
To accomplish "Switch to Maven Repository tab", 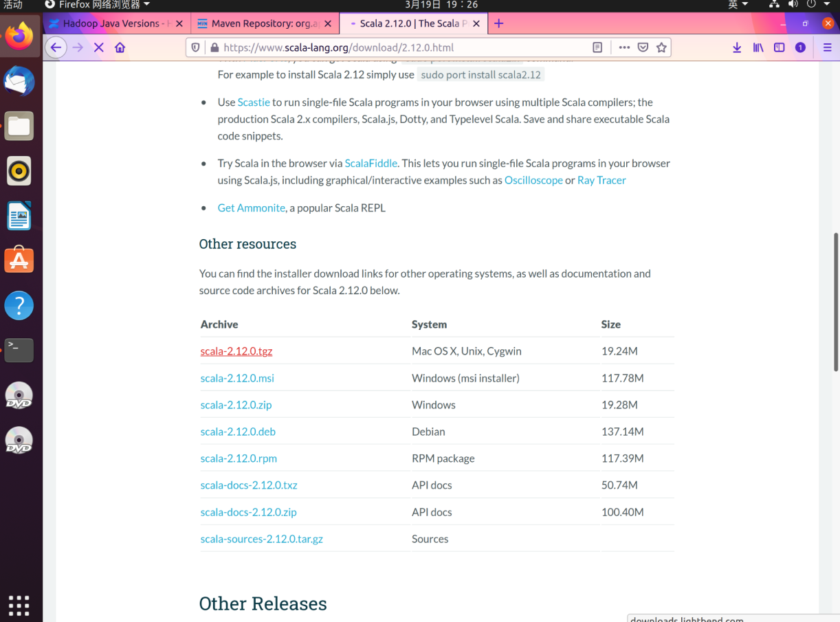I will point(265,23).
